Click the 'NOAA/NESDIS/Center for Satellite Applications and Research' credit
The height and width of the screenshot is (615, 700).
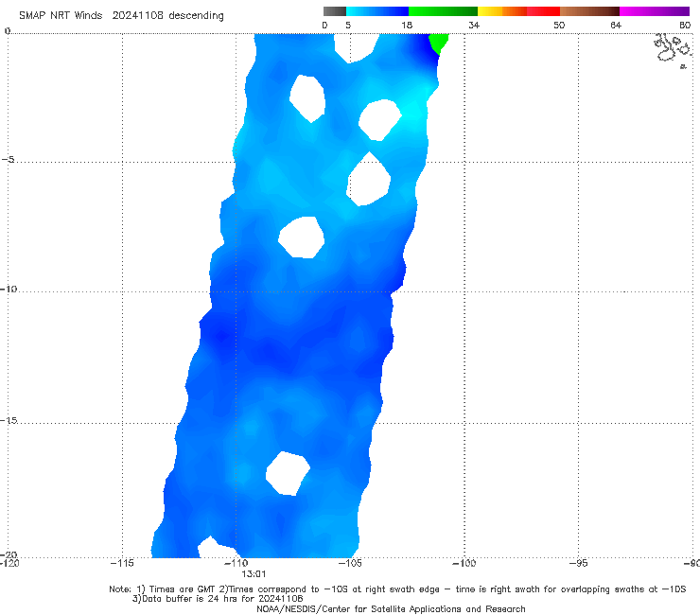point(391,608)
